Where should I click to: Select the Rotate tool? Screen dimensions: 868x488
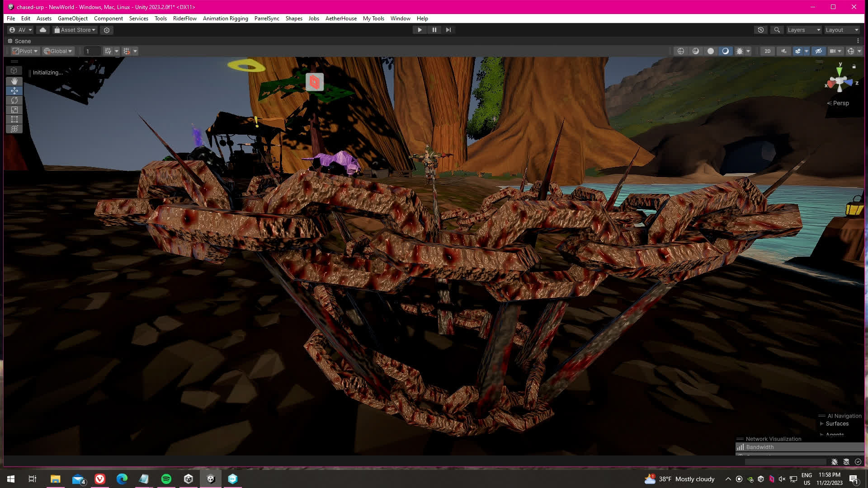(14, 100)
